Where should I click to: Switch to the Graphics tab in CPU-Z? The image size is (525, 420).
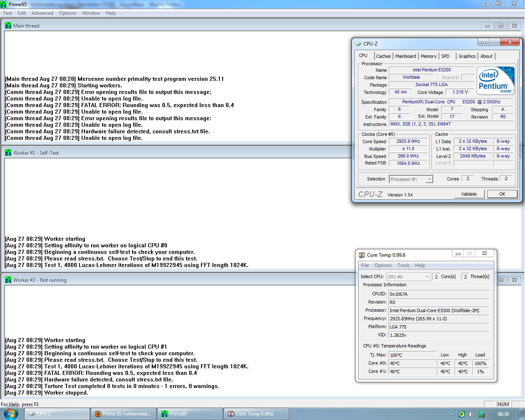[467, 56]
